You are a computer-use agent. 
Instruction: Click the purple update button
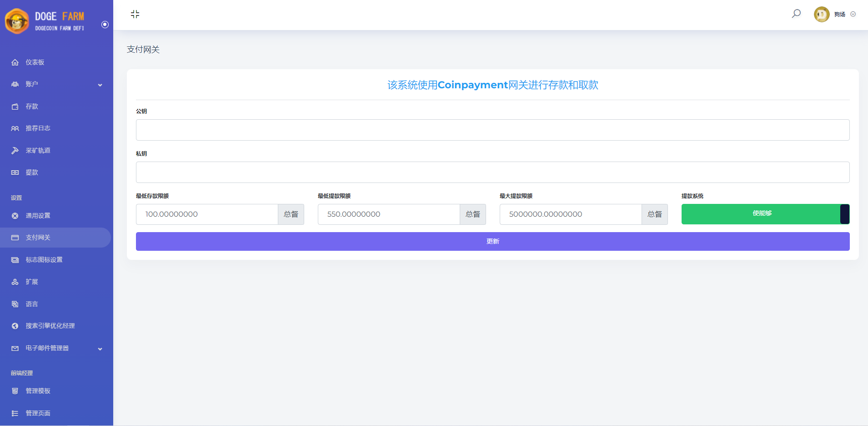point(492,241)
